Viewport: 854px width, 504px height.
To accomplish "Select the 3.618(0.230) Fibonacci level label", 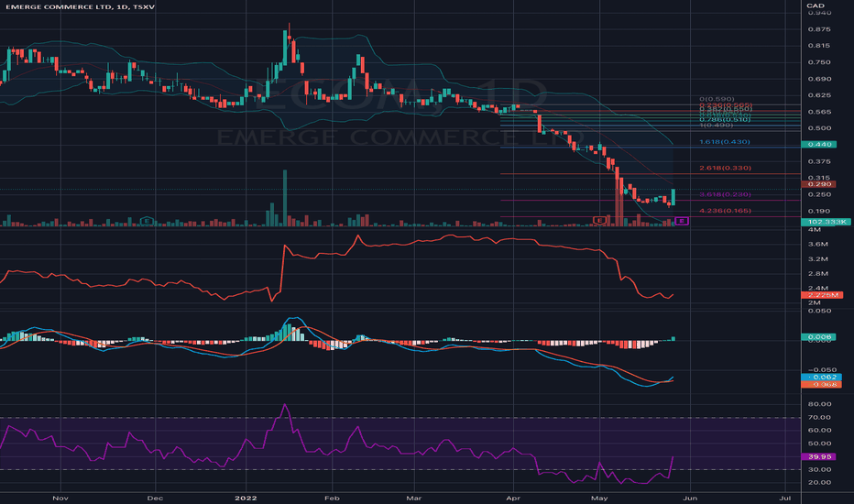I will tap(725, 194).
